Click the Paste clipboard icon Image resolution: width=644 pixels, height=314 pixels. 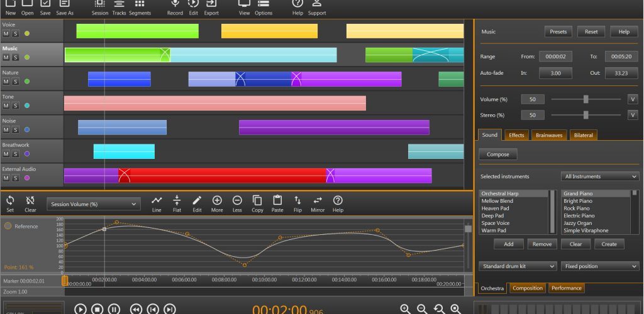277,200
